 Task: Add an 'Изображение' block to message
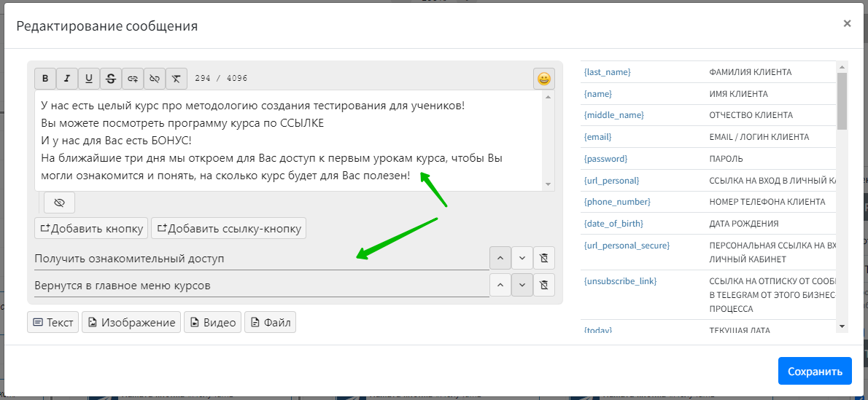131,322
